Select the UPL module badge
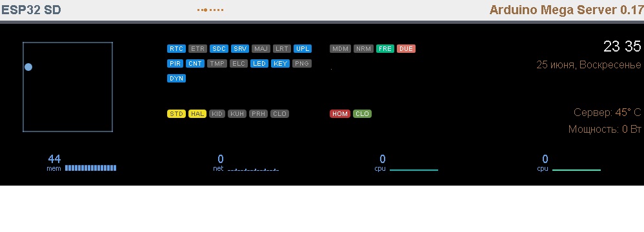644x232 pixels. pos(303,49)
